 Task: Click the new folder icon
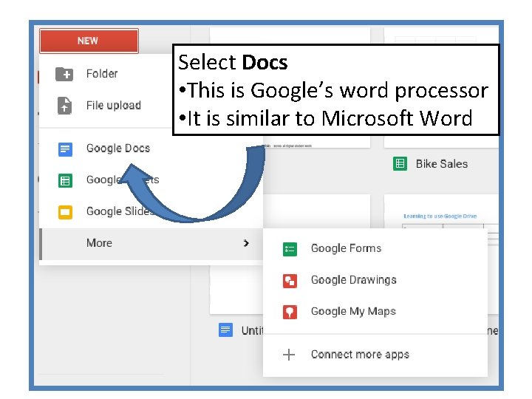(64, 74)
